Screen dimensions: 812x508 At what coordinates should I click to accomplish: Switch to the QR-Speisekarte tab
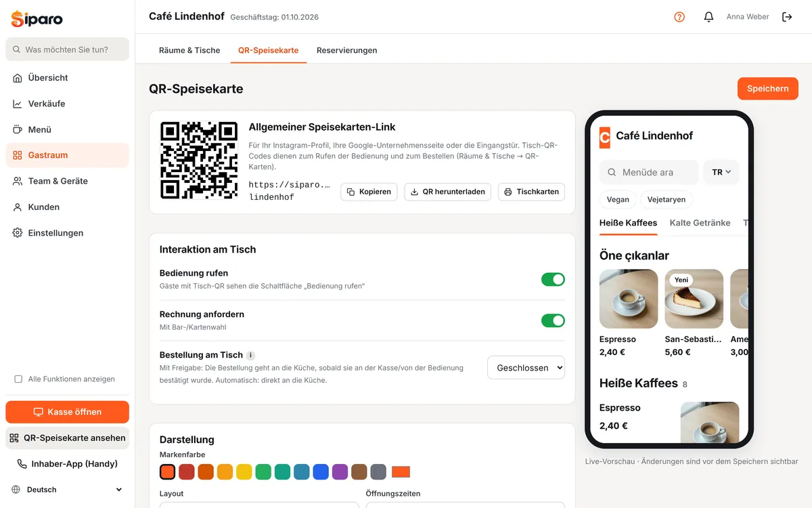point(268,50)
